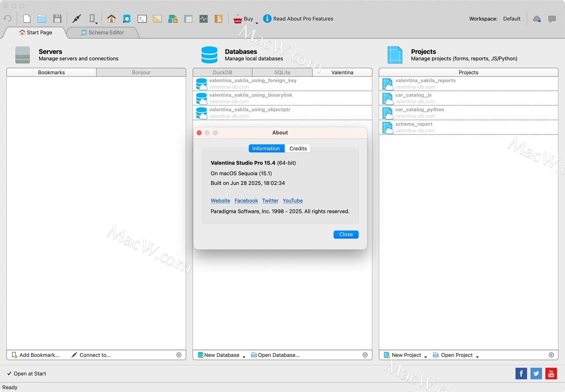
Task: Click the home Start Page toolbar icon
Action: pos(111,19)
